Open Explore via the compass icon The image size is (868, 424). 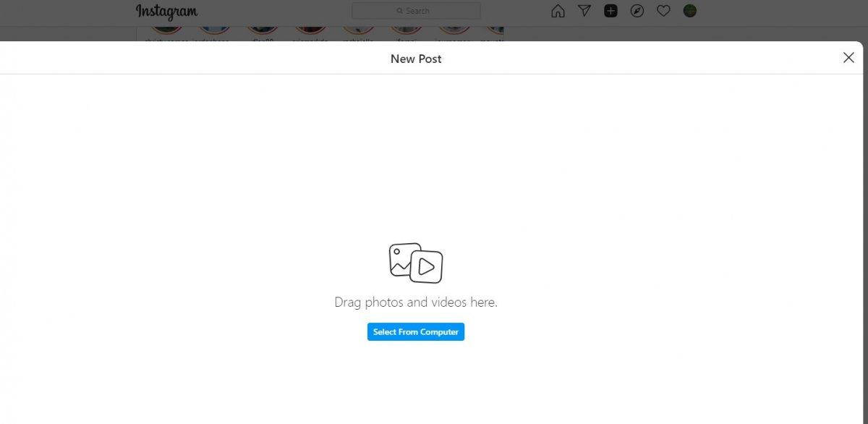coord(637,11)
